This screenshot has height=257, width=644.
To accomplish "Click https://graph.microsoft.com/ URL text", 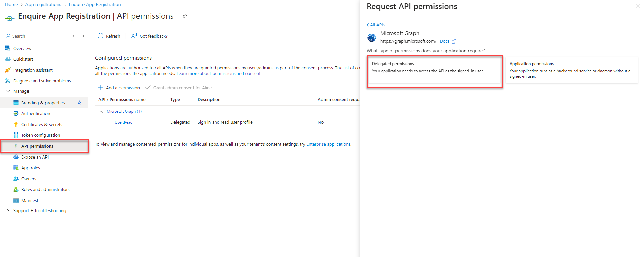I will coord(408,41).
